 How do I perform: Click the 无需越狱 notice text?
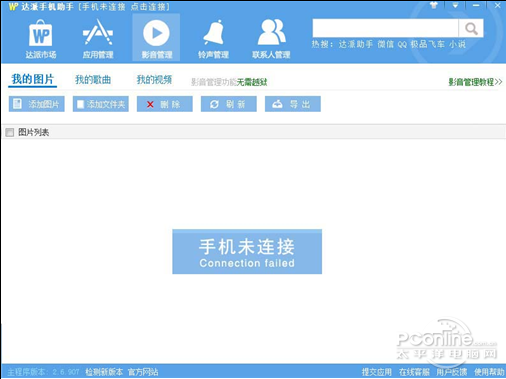(x=252, y=82)
